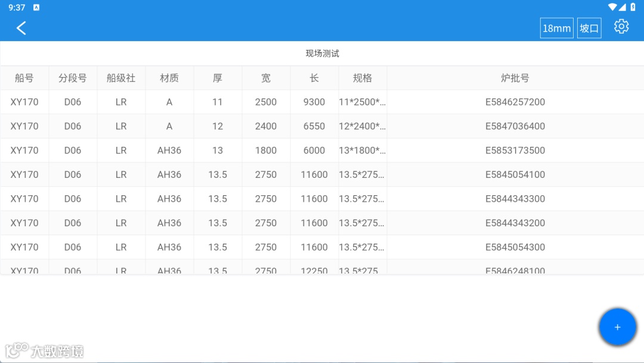
Task: Click spec cell 12*2400*...
Action: (x=363, y=126)
